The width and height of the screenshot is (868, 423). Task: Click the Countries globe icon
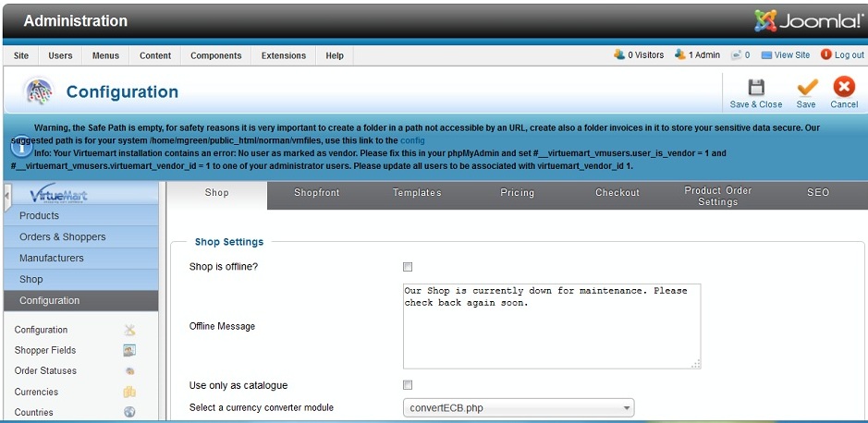coord(129,412)
